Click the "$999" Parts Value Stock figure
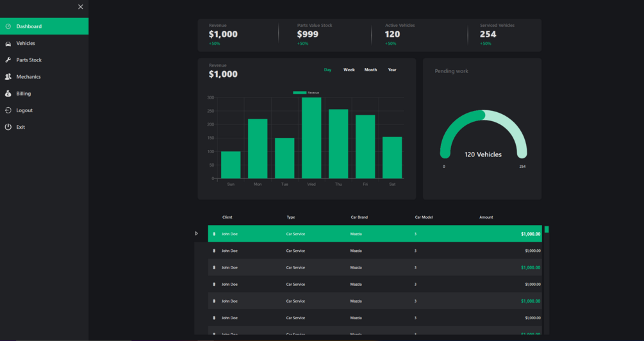Screen dimensions: 644x341 click(x=308, y=34)
